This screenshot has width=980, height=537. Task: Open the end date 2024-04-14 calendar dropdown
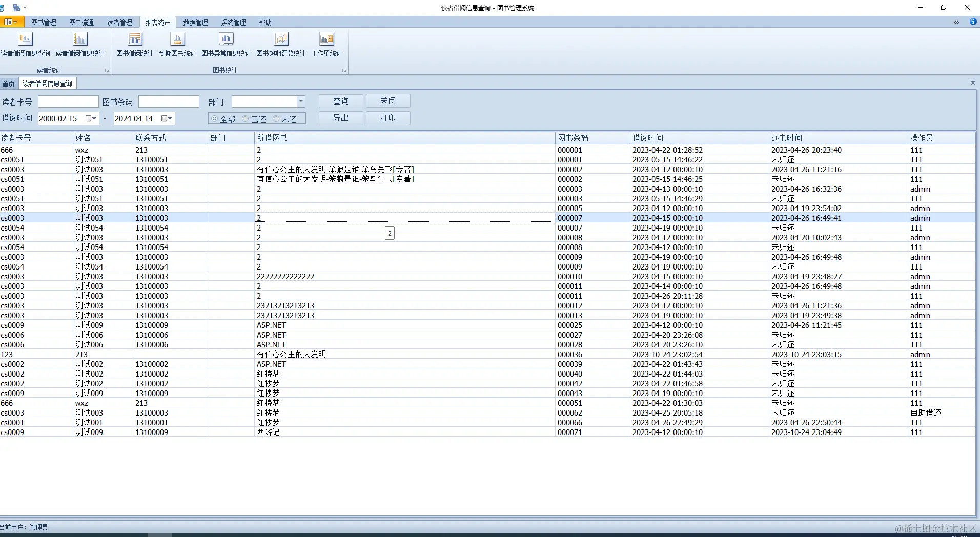pos(167,118)
